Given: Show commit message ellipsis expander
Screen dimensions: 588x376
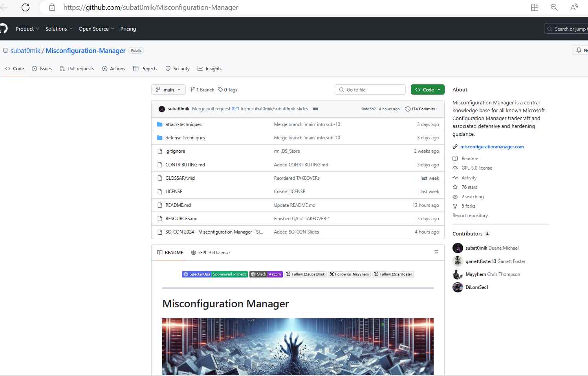Looking at the screenshot, I should tap(315, 109).
